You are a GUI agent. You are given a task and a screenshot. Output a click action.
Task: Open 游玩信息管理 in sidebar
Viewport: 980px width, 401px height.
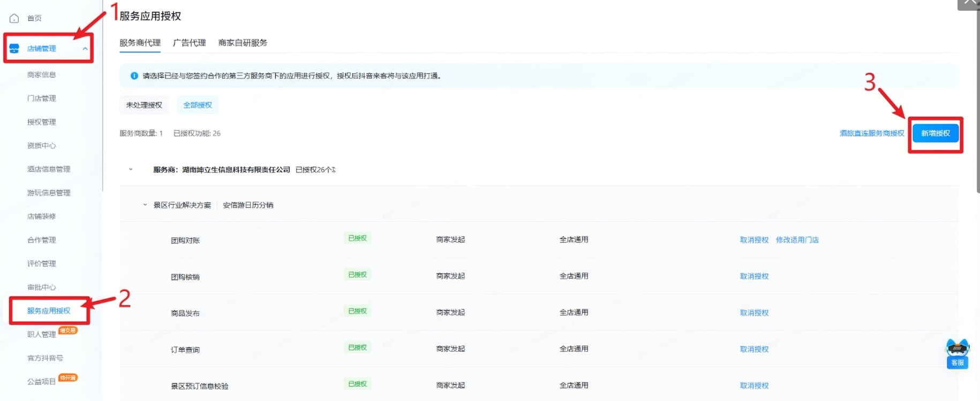tap(49, 193)
